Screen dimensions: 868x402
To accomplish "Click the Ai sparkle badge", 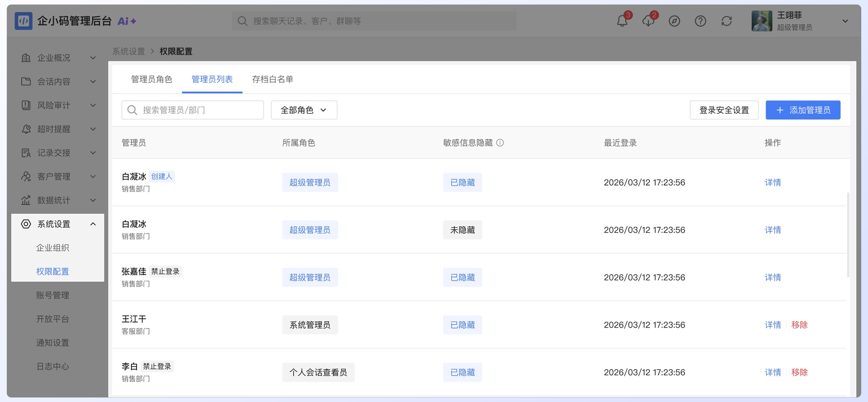I will 127,21.
